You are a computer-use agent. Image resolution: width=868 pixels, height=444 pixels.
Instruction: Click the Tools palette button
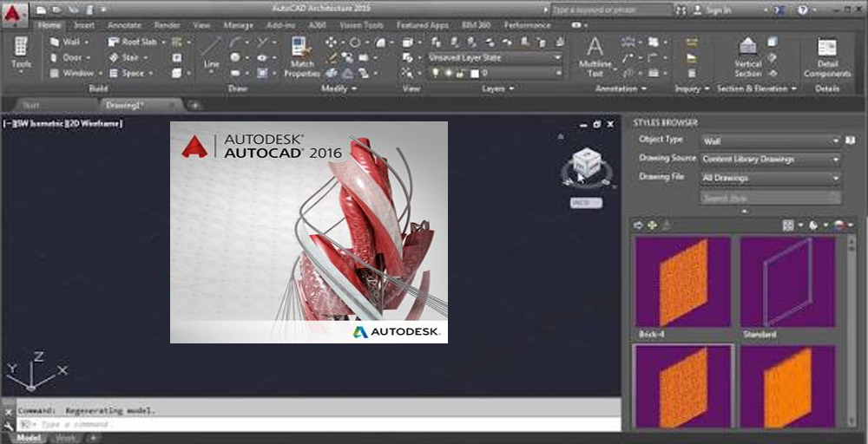pyautogui.click(x=21, y=55)
